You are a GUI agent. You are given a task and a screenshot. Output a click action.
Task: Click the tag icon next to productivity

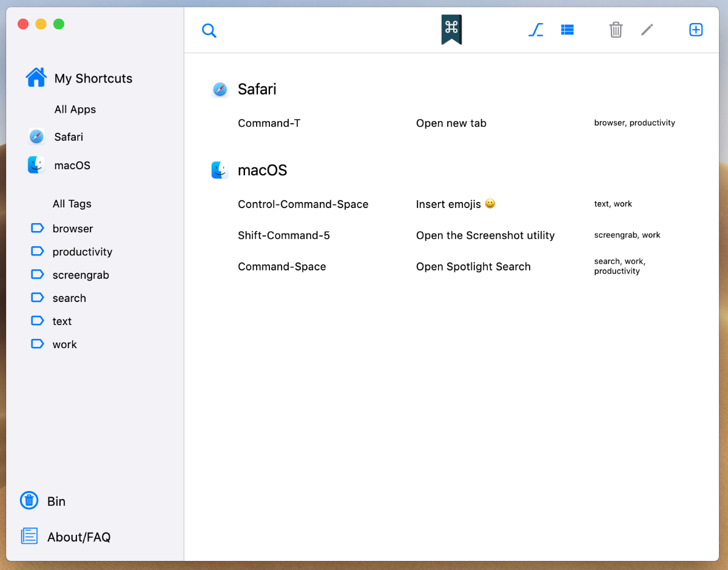(37, 251)
